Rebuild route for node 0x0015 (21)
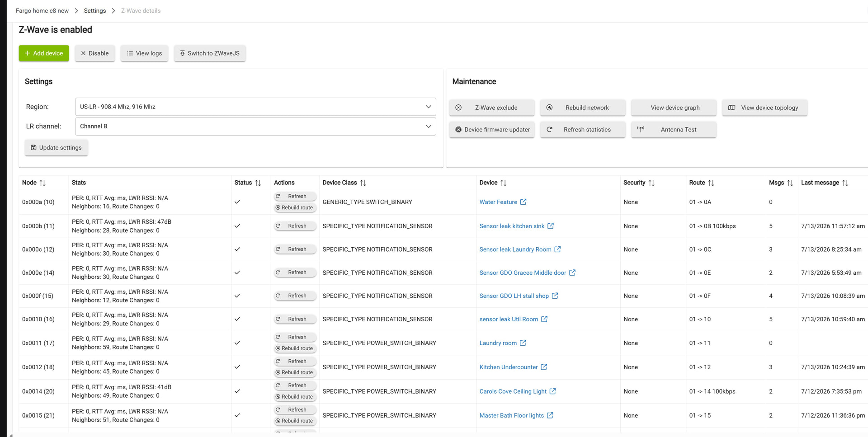This screenshot has height=437, width=868. point(295,421)
